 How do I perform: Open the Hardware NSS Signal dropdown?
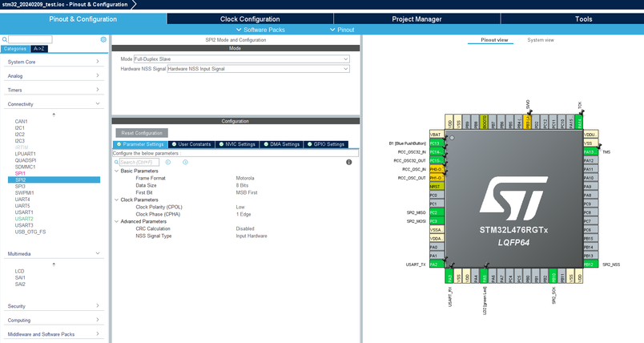click(x=259, y=69)
